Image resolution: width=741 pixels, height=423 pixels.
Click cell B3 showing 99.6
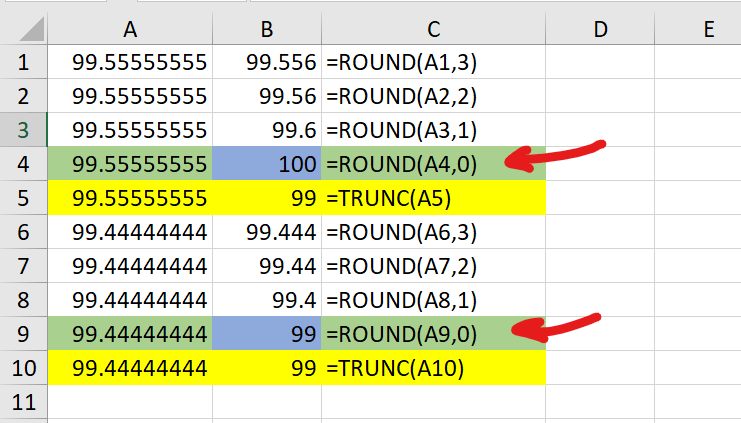(267, 129)
